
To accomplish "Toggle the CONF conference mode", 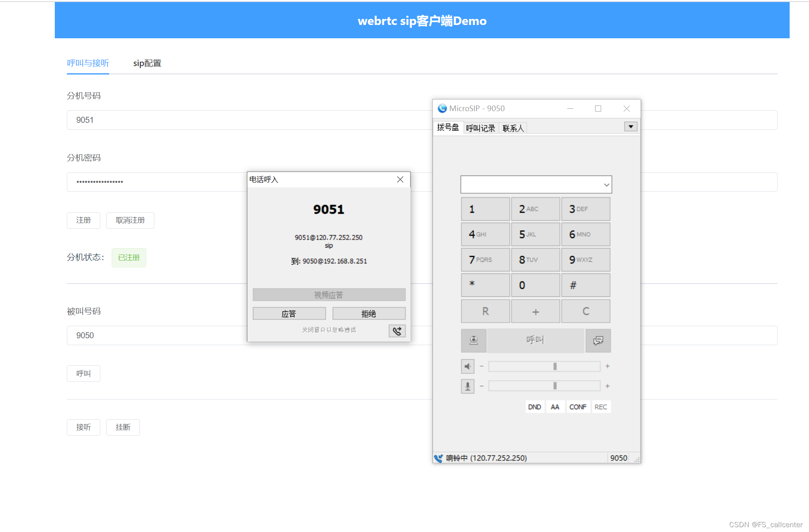I will coord(577,407).
